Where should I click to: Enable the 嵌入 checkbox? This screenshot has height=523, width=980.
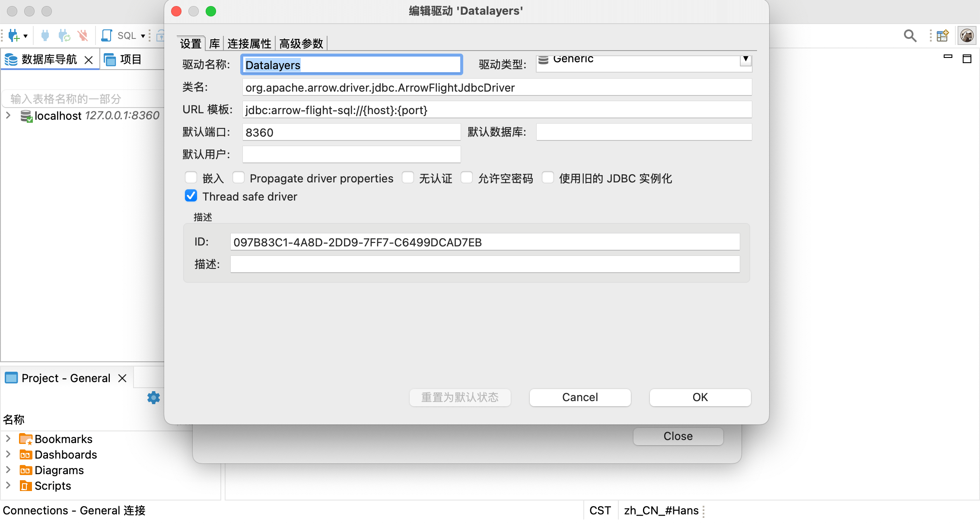coord(191,178)
